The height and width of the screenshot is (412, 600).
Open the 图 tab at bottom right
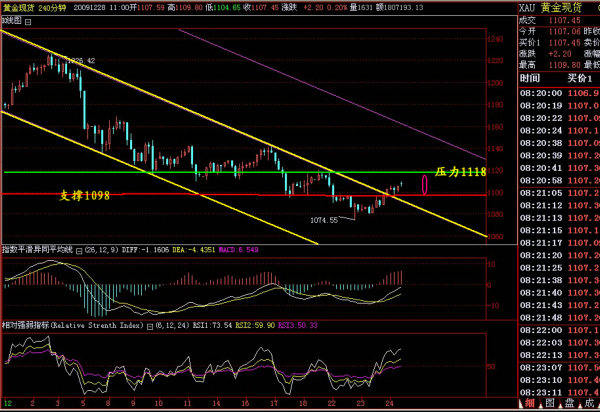coord(550,403)
